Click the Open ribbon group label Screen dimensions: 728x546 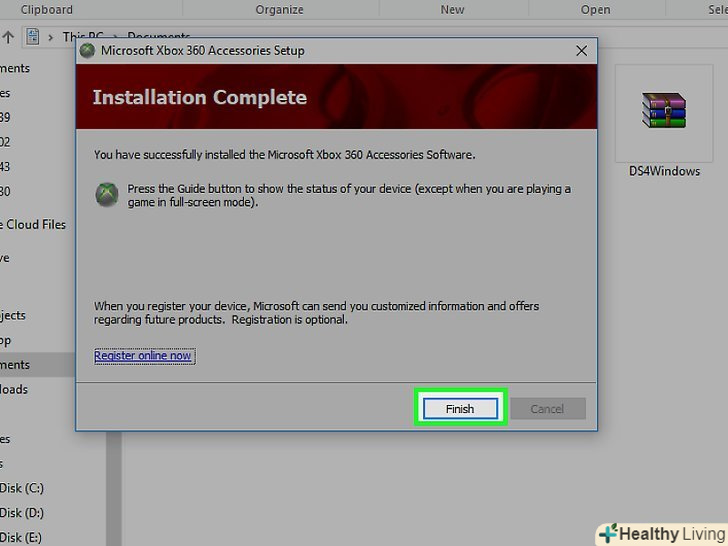coord(595,10)
